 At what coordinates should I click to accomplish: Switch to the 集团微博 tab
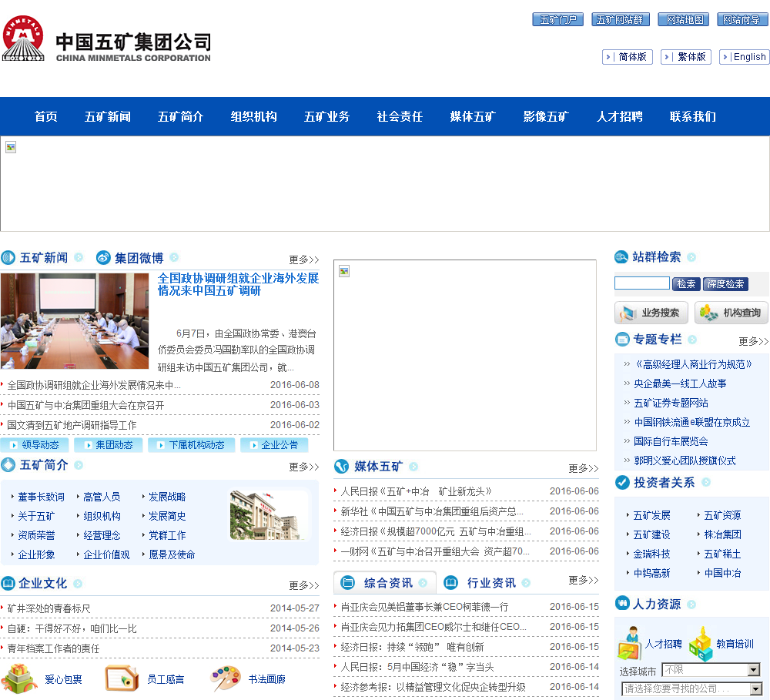[139, 258]
